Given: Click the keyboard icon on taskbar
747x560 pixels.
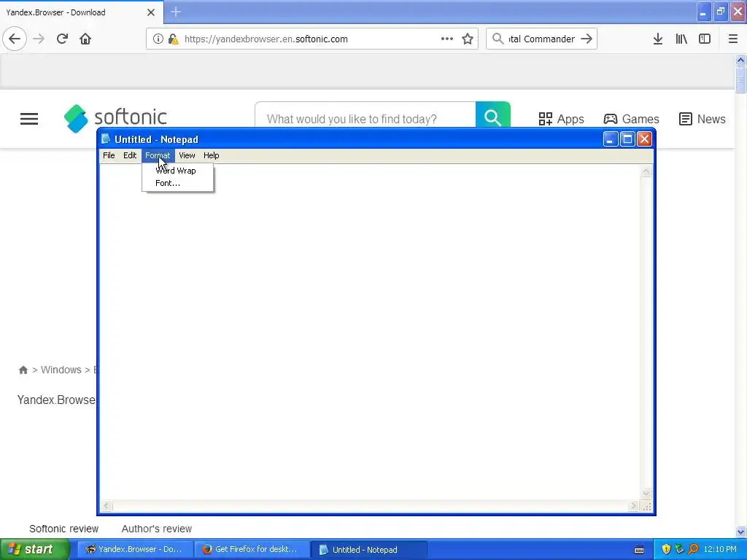Looking at the screenshot, I should (639, 550).
